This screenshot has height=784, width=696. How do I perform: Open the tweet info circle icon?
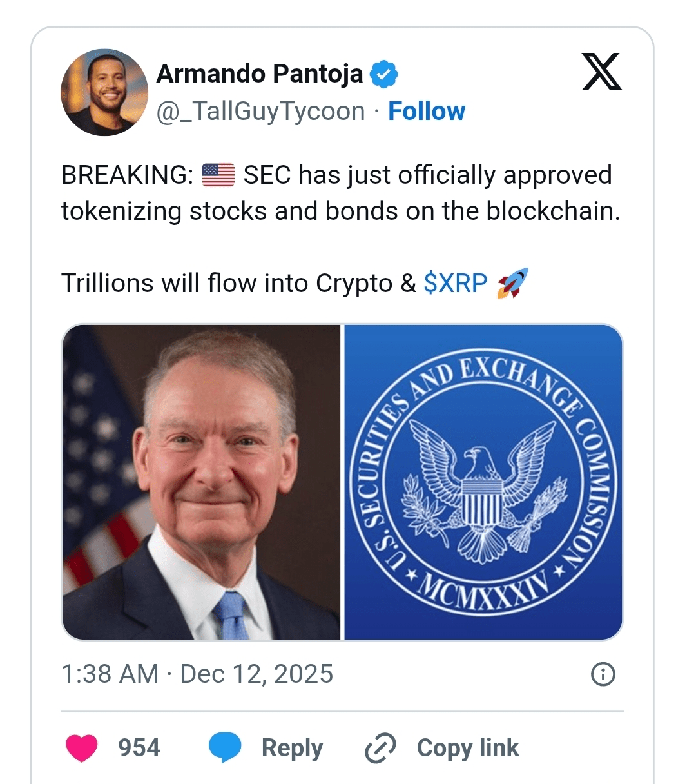[x=603, y=674]
